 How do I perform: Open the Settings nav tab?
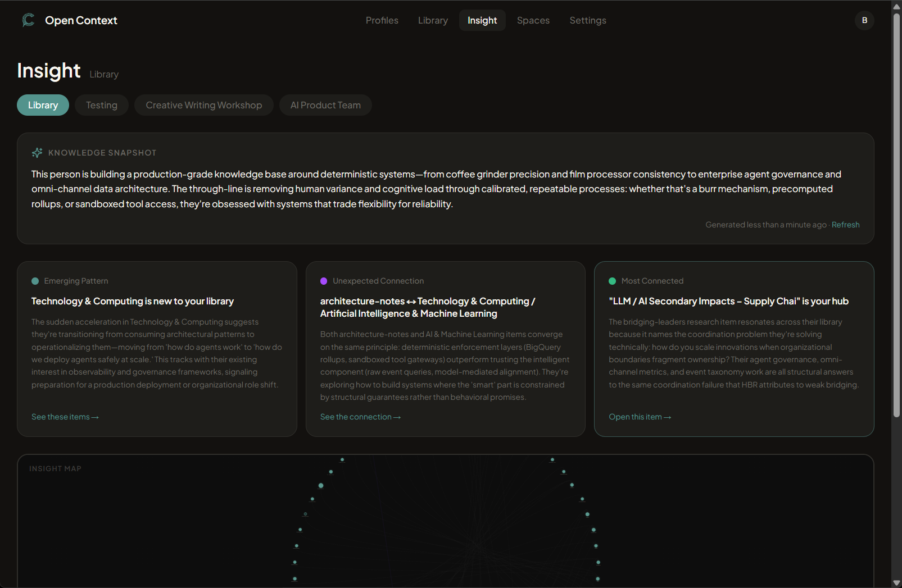tap(588, 20)
